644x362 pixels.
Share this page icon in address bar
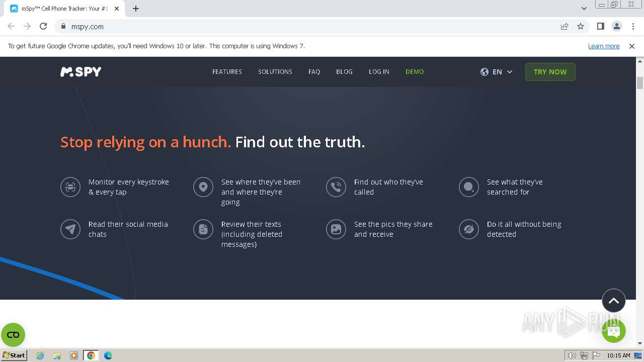point(565,26)
